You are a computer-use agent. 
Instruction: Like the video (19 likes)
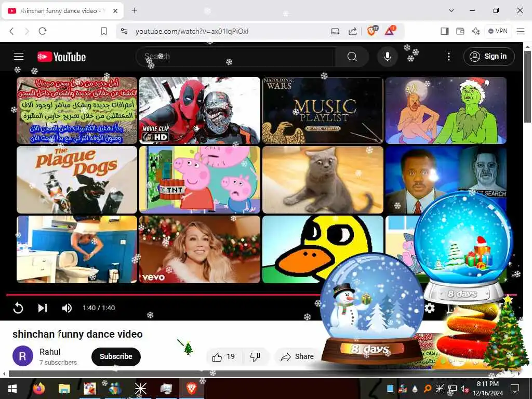pos(223,356)
